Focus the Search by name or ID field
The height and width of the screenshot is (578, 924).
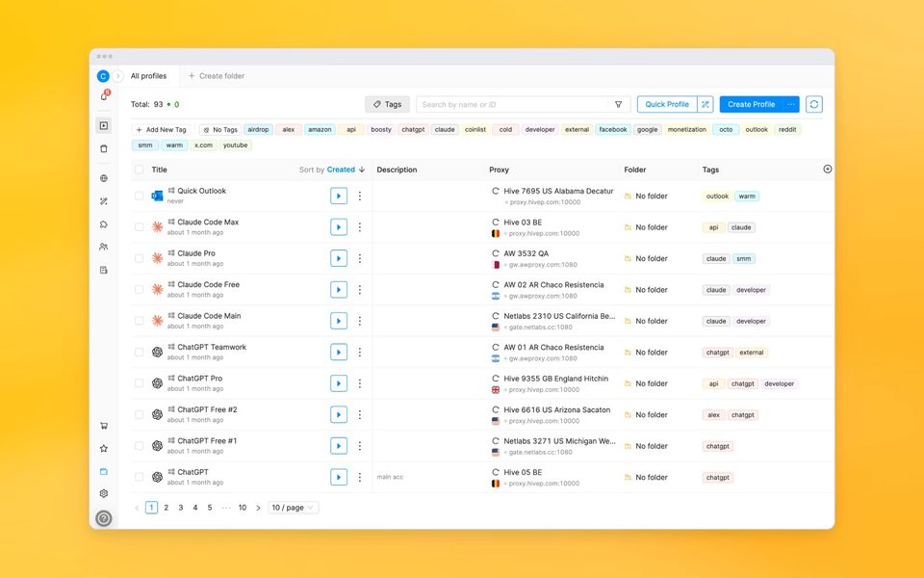(x=513, y=104)
